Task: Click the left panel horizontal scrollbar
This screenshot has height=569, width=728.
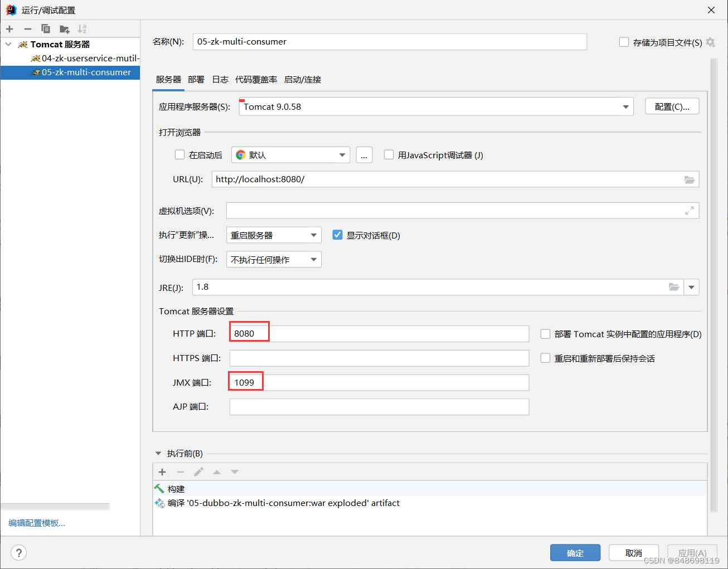Action: (x=55, y=507)
